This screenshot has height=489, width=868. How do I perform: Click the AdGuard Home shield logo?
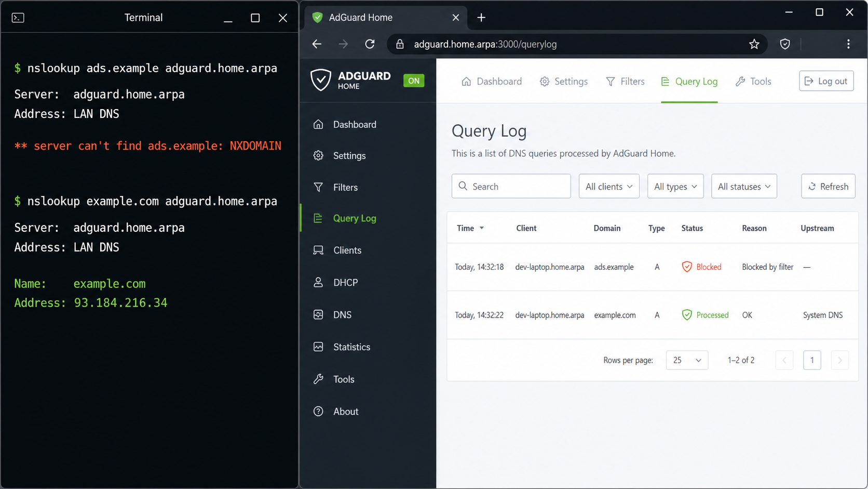(321, 80)
